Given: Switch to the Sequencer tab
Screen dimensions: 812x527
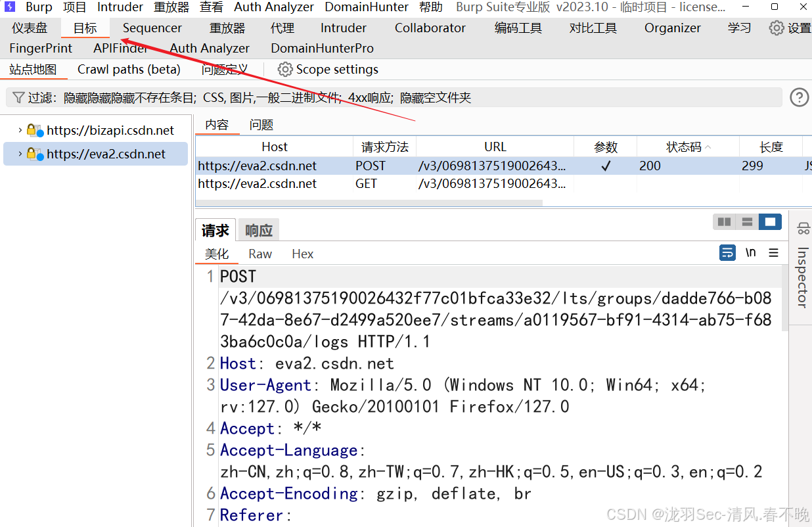Looking at the screenshot, I should (152, 28).
